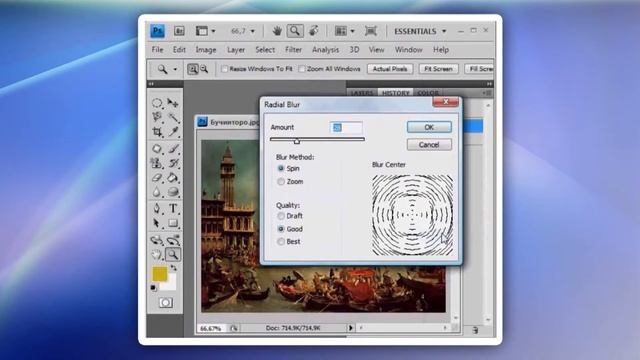Open the Zoom tool preset picker arrow
The width and height of the screenshot is (640, 360).
[175, 69]
